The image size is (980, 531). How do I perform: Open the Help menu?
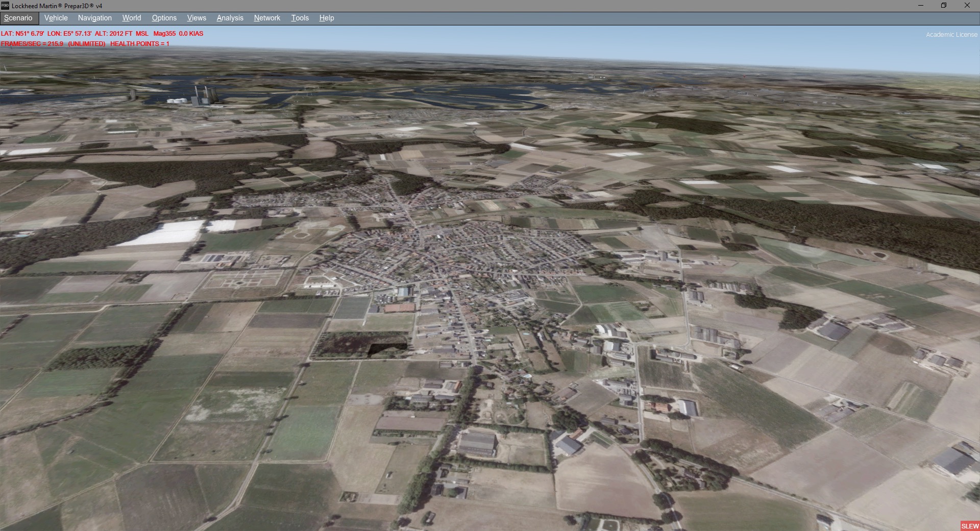point(326,18)
